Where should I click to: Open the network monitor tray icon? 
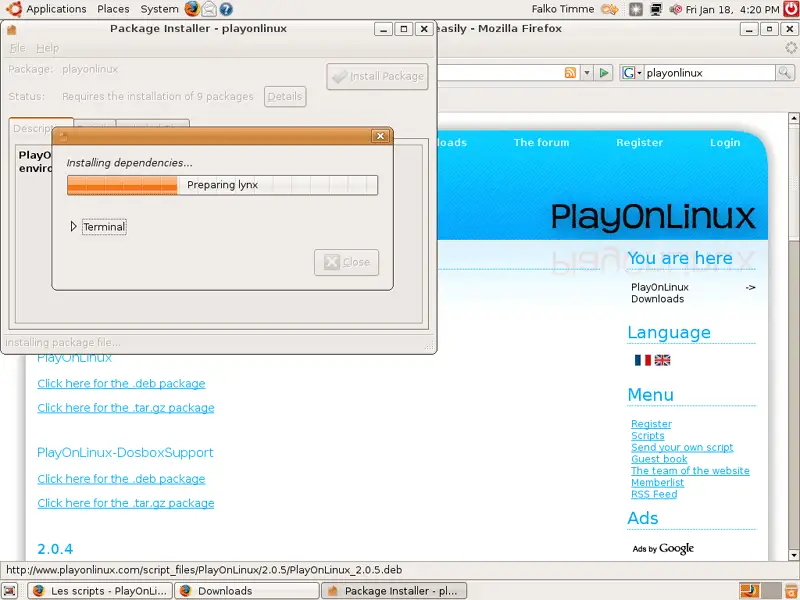[656, 9]
